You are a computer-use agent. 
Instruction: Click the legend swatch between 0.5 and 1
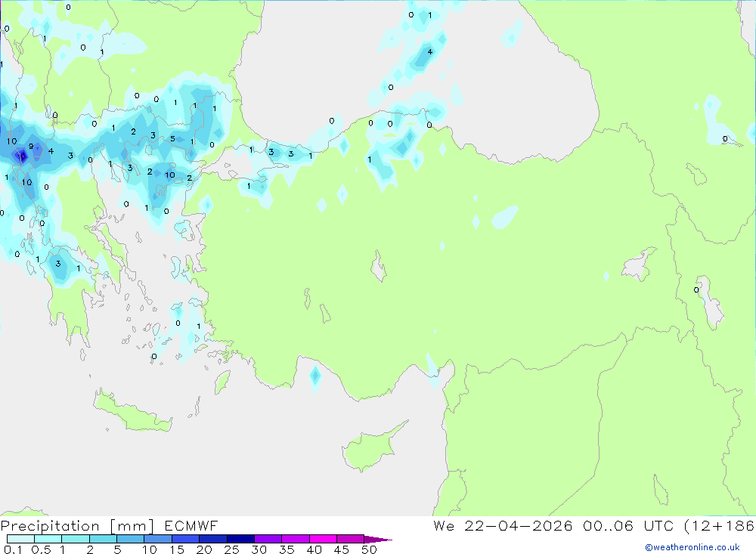tap(48, 539)
